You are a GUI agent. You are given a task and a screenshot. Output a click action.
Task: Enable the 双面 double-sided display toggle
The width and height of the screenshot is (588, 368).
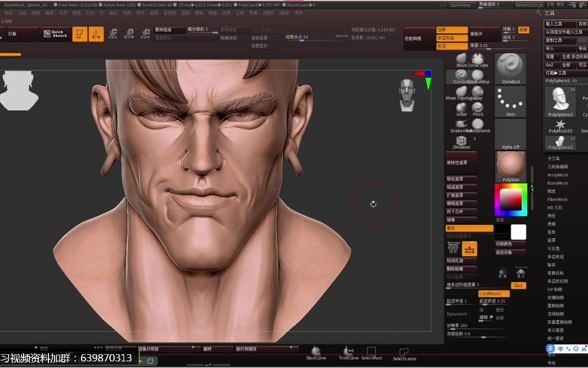(x=524, y=30)
